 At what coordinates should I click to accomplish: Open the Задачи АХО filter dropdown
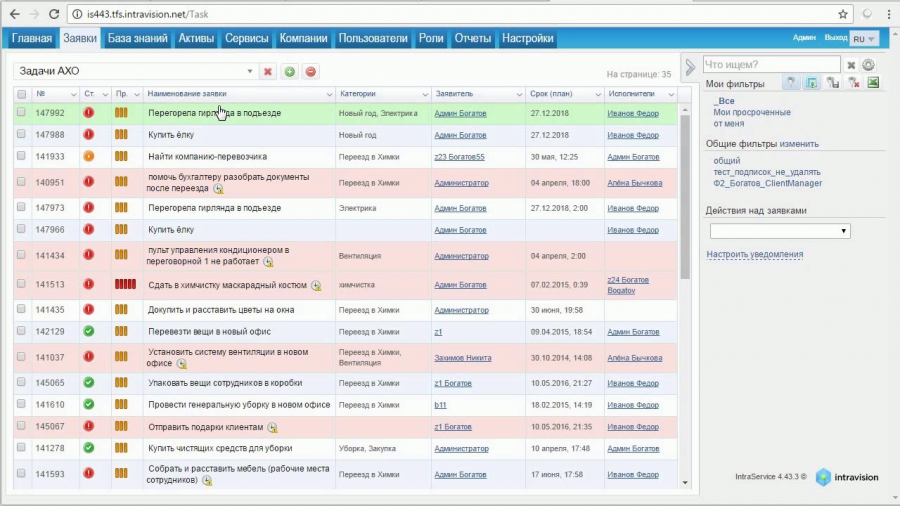click(x=250, y=71)
